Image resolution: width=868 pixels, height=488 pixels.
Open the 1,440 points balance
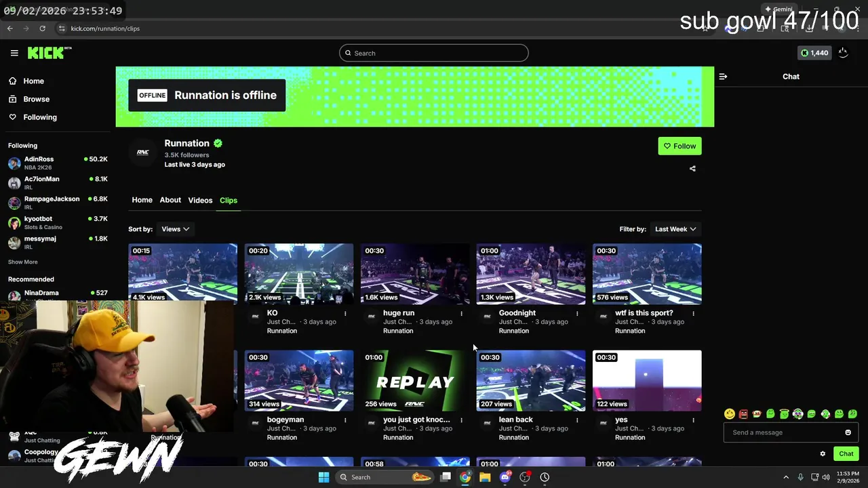click(x=814, y=53)
